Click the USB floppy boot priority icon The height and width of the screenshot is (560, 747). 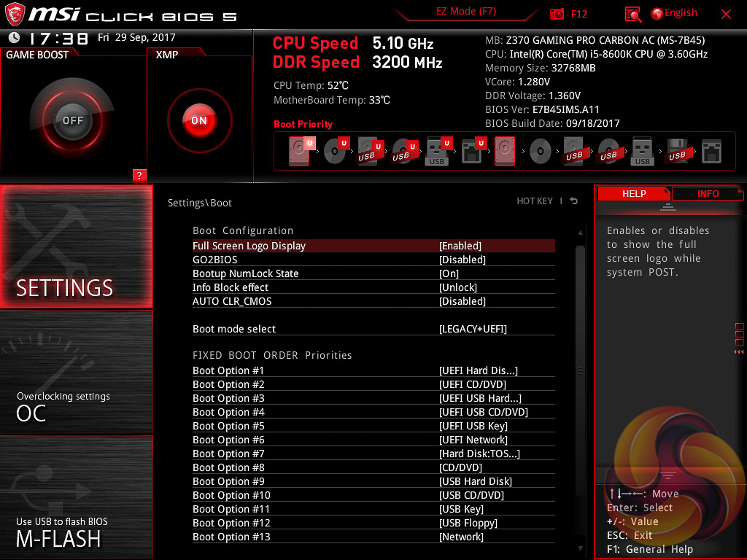(x=676, y=152)
